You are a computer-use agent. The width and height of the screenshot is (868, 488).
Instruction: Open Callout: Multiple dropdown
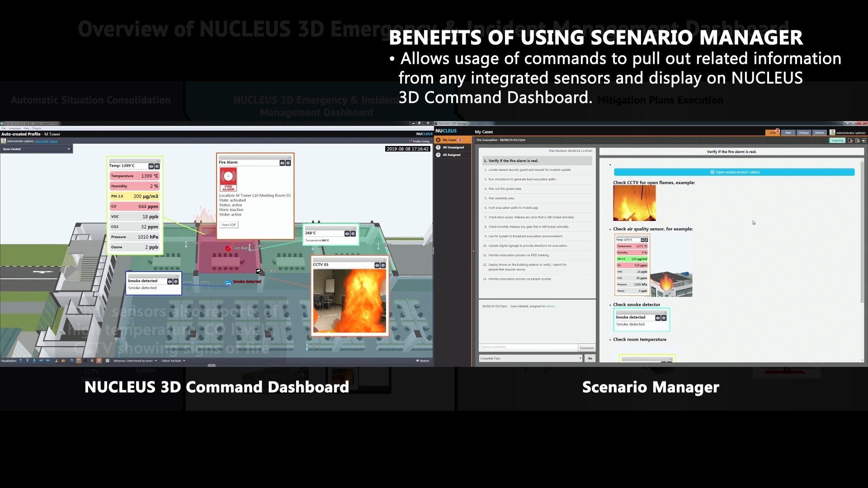point(173,361)
